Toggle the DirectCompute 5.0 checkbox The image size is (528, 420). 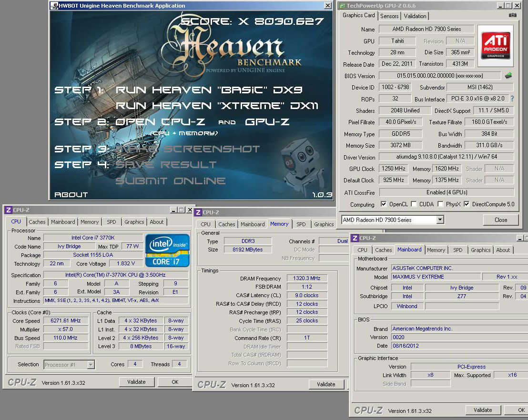point(467,204)
